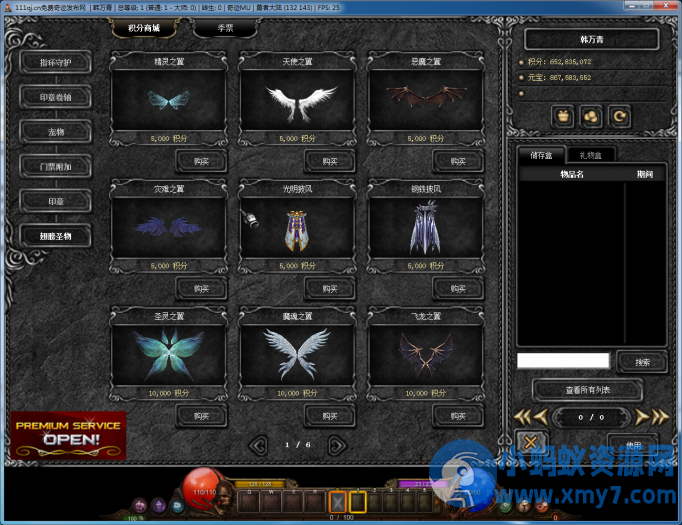Open the 礼物盒 tab

click(590, 155)
